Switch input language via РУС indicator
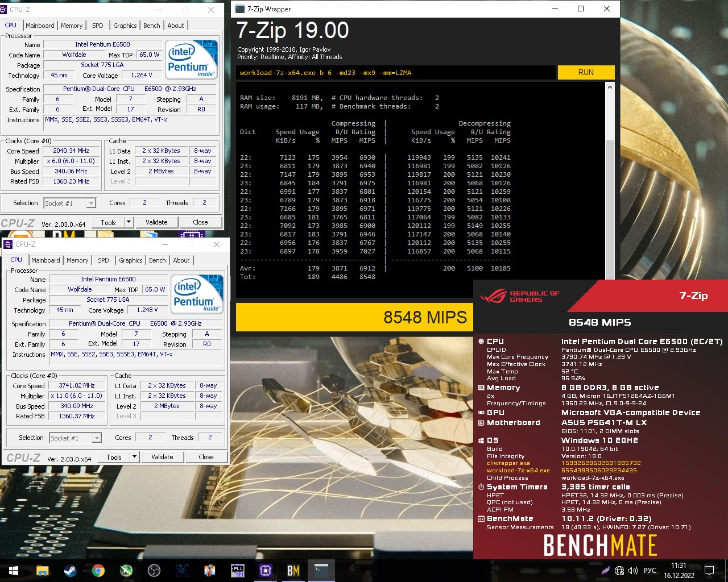 650,571
